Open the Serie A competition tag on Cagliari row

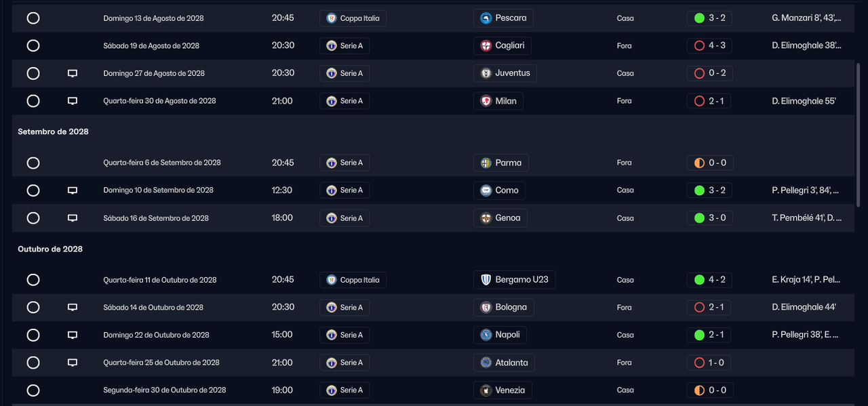(344, 46)
